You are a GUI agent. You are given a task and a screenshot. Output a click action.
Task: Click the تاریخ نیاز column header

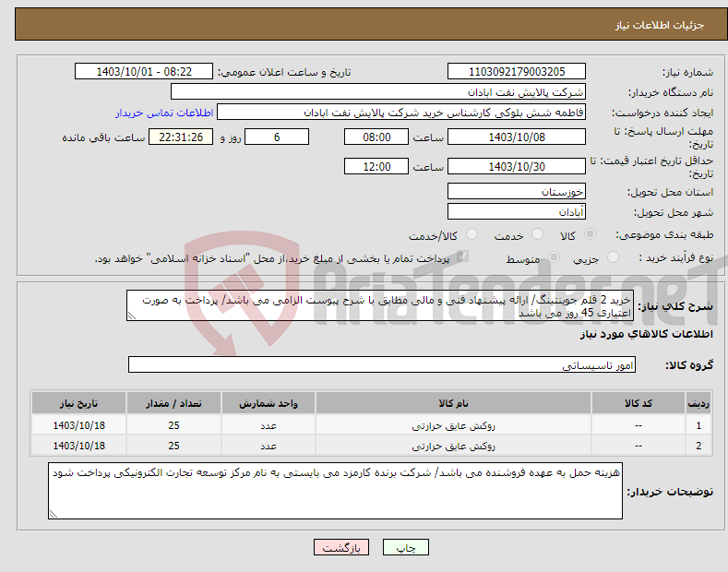(x=79, y=403)
